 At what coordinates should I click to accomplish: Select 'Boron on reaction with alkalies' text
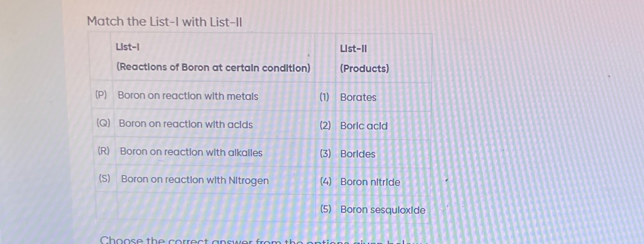click(x=191, y=152)
